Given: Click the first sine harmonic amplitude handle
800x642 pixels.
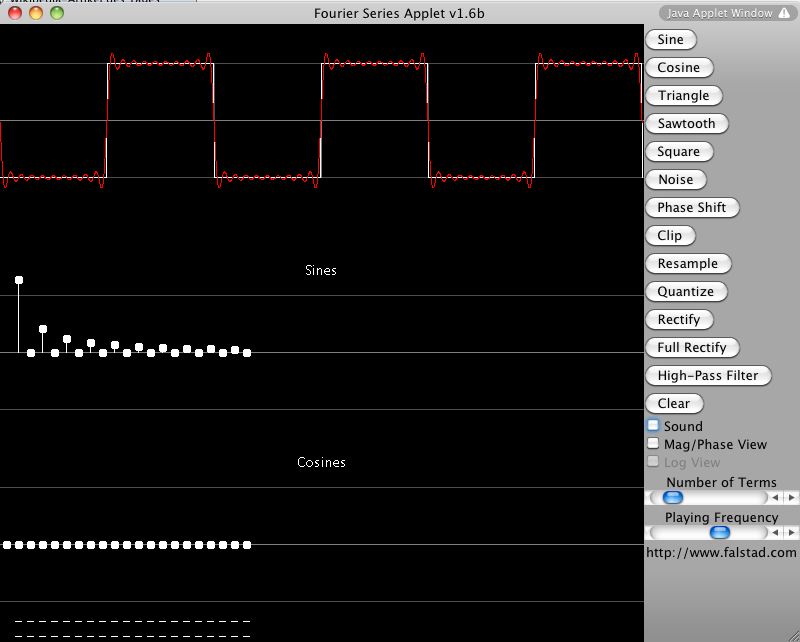Looking at the screenshot, I should 19,280.
